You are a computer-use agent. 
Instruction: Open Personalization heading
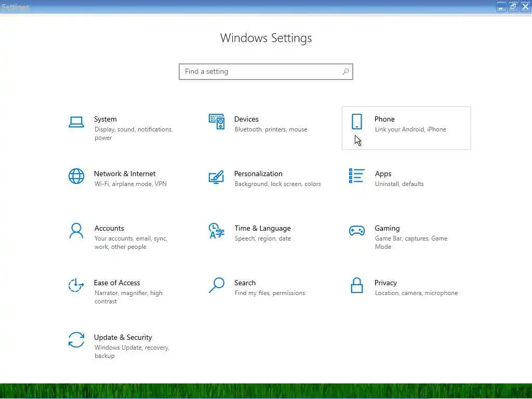[x=258, y=174]
